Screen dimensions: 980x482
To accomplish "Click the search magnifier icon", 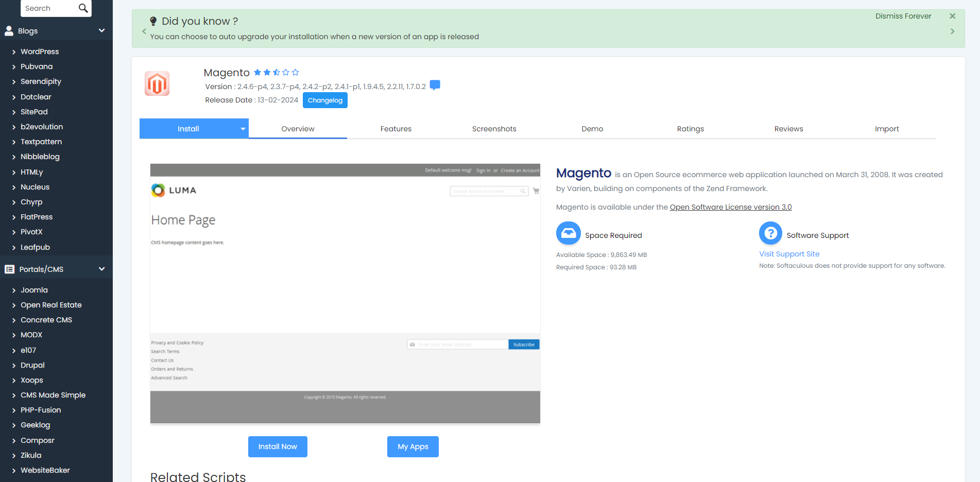I will click(x=83, y=8).
